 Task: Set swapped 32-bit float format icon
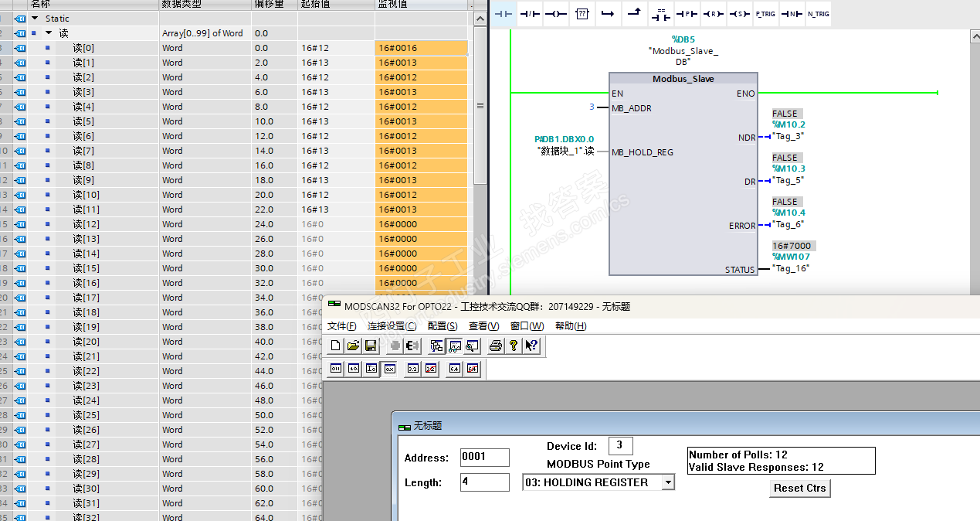[x=431, y=369]
